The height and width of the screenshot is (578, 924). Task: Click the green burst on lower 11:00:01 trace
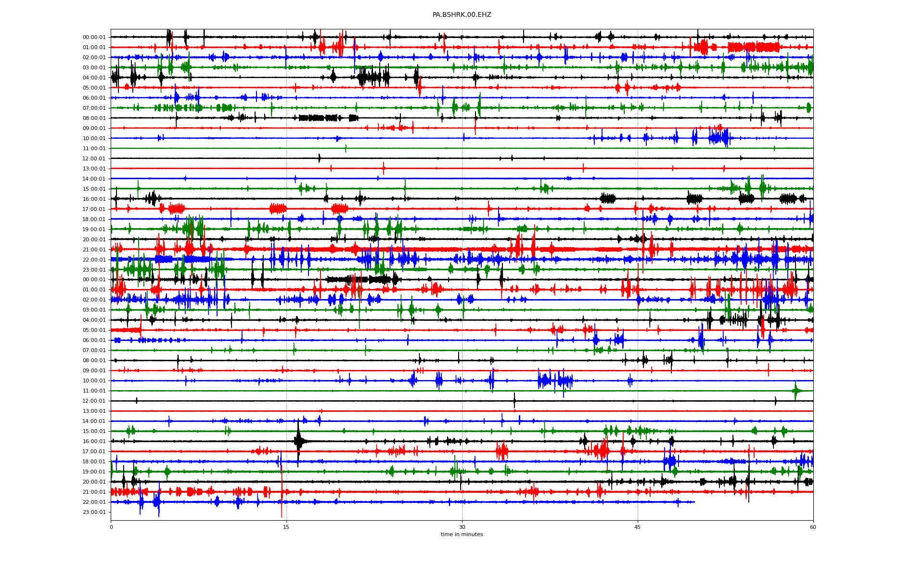coord(796,391)
